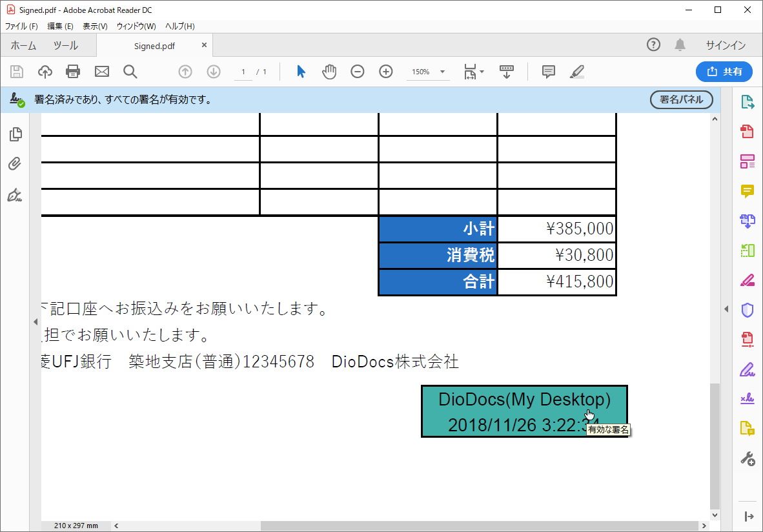Click the signature validity status icon
Image resolution: width=763 pixels, height=532 pixels.
(x=17, y=100)
